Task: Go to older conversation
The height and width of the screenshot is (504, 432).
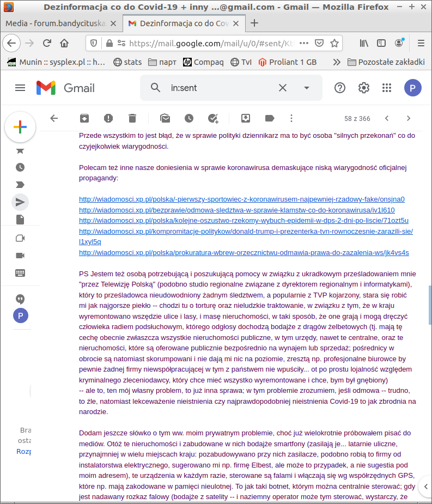Action: (409, 118)
